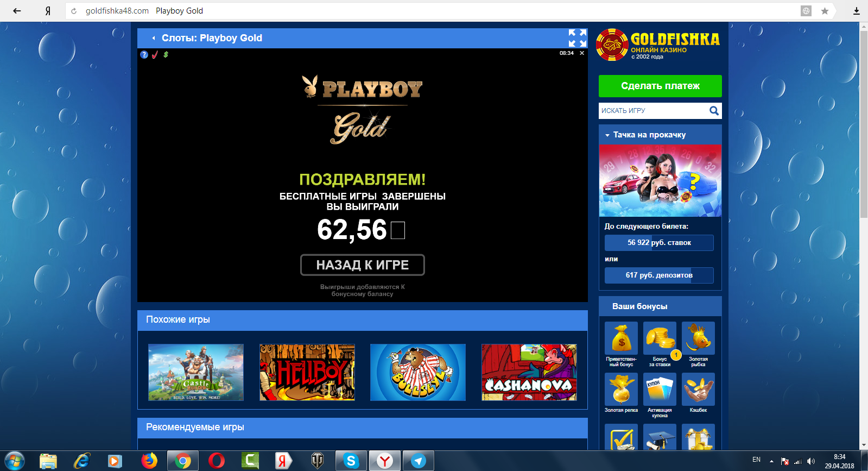Click the red check mark icon in game bar
The image size is (868, 471).
pyautogui.click(x=155, y=54)
